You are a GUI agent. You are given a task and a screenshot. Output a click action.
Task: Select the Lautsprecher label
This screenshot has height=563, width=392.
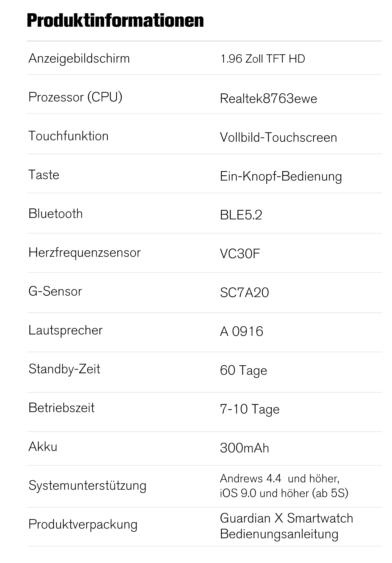[x=65, y=330]
